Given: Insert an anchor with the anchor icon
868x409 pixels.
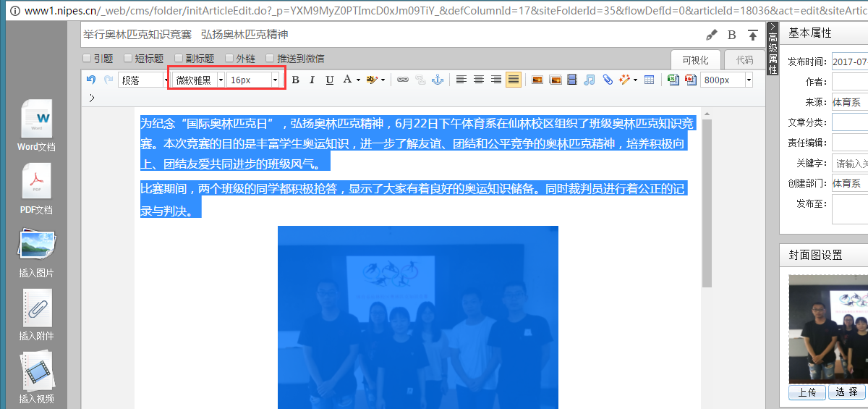Looking at the screenshot, I should pyautogui.click(x=437, y=80).
